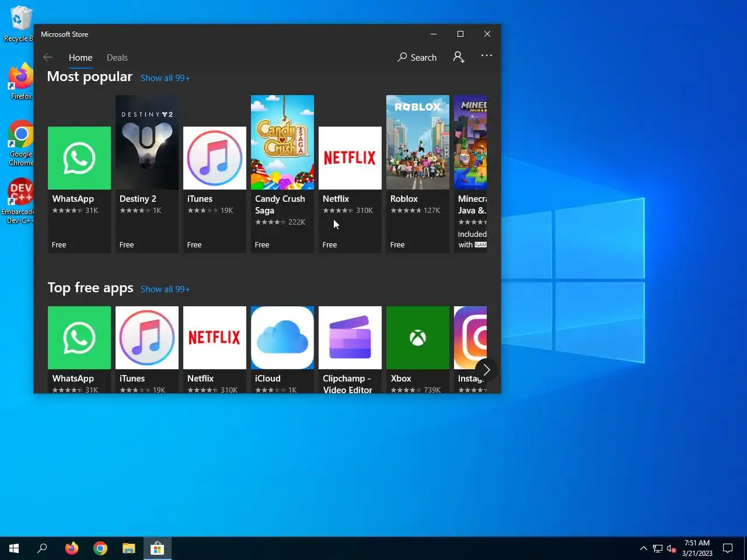This screenshot has width=747, height=560.
Task: Open taskbar search magnifier
Action: (42, 548)
